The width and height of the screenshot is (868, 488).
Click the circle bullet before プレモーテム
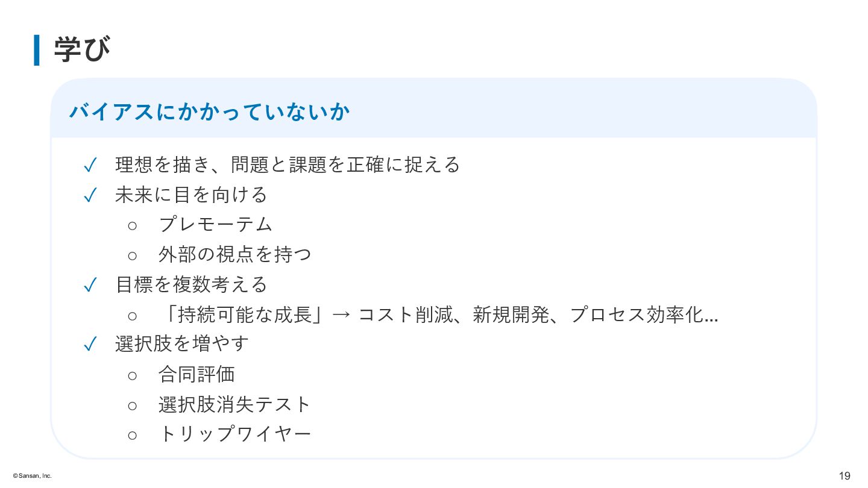click(x=133, y=225)
